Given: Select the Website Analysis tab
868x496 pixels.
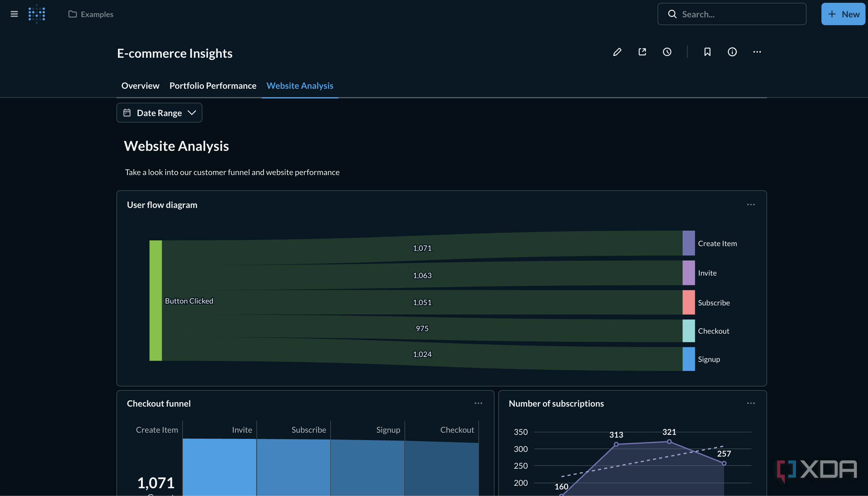Looking at the screenshot, I should [300, 85].
